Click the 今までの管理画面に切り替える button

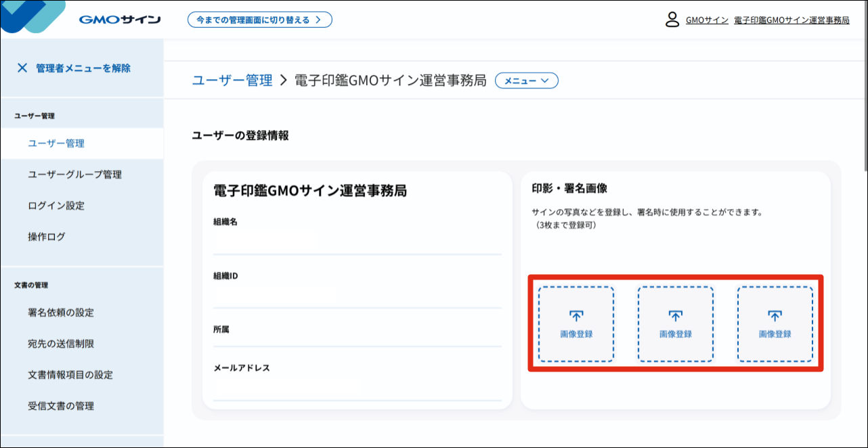coord(259,20)
